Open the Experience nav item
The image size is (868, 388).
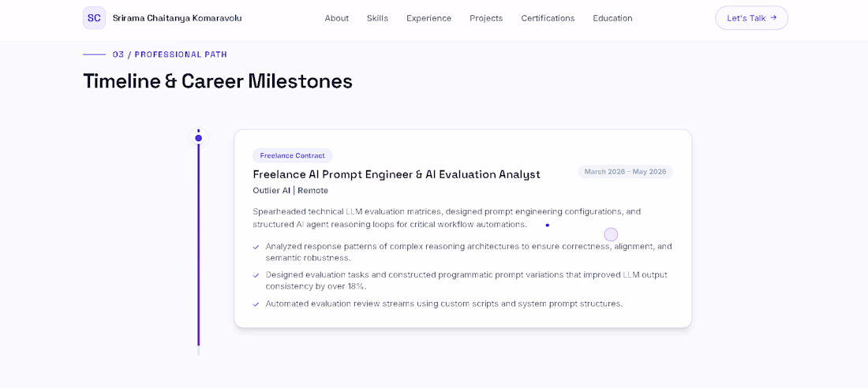coord(429,18)
